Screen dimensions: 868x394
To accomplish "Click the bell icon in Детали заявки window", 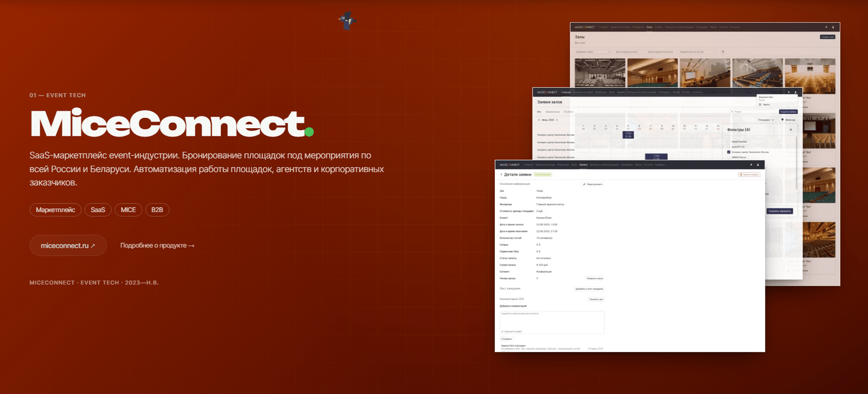I will [x=751, y=165].
